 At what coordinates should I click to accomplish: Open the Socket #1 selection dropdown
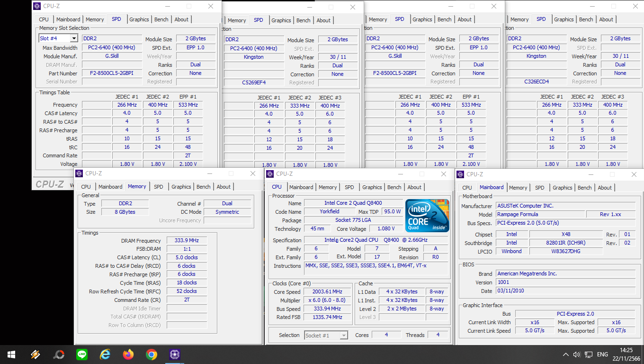point(344,335)
